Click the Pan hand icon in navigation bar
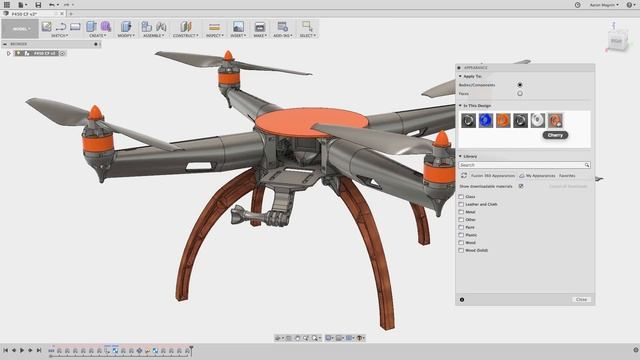640x360 pixels. click(297, 338)
